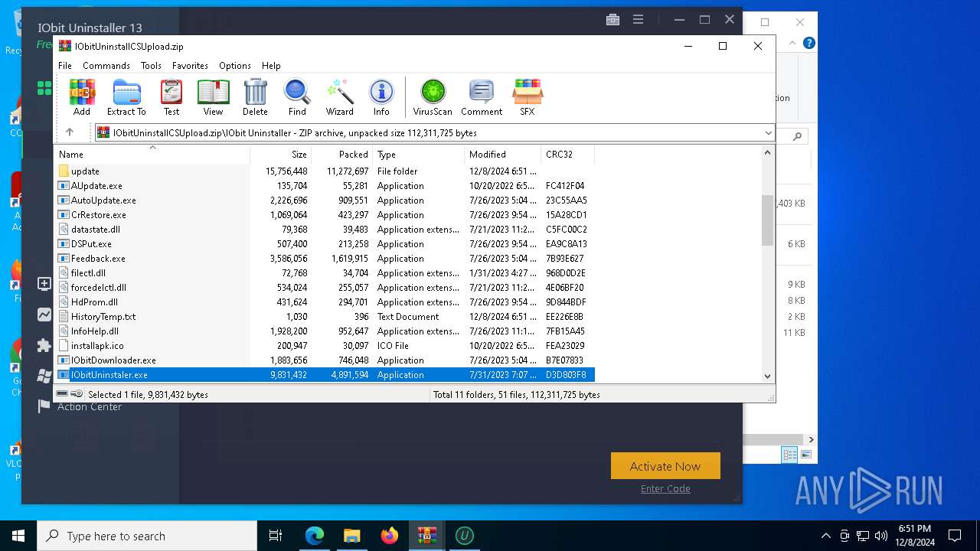
Task: Click WinRAR vertical scrollbar thumb
Action: [x=767, y=220]
